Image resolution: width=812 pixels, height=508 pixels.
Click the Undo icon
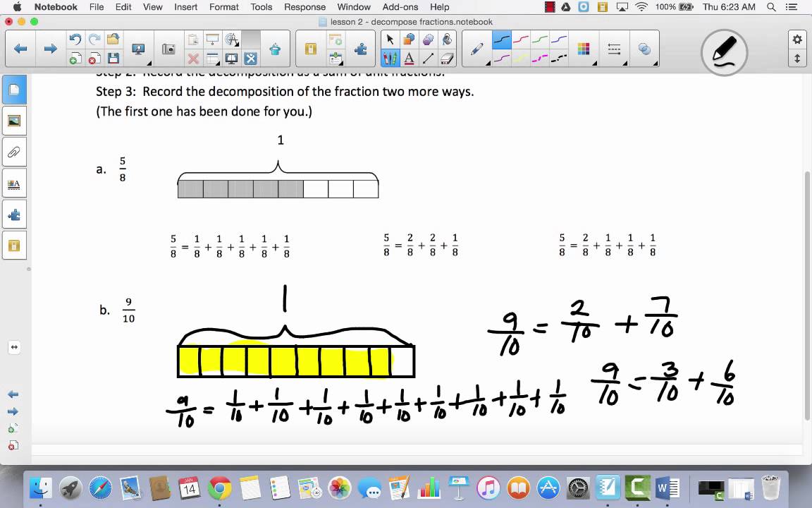[x=75, y=40]
